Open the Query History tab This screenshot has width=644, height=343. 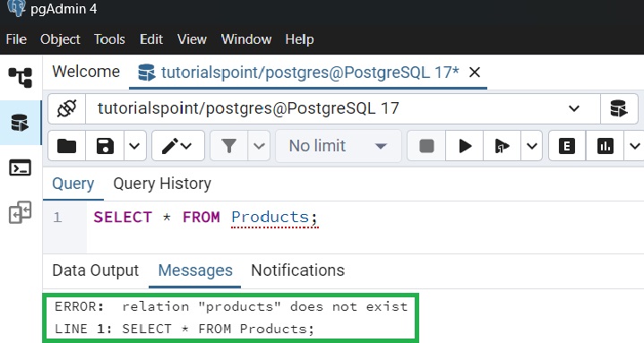tap(162, 184)
